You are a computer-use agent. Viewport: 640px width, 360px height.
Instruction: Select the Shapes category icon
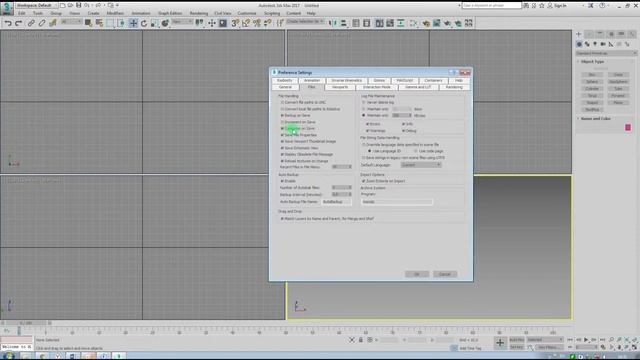tap(587, 44)
